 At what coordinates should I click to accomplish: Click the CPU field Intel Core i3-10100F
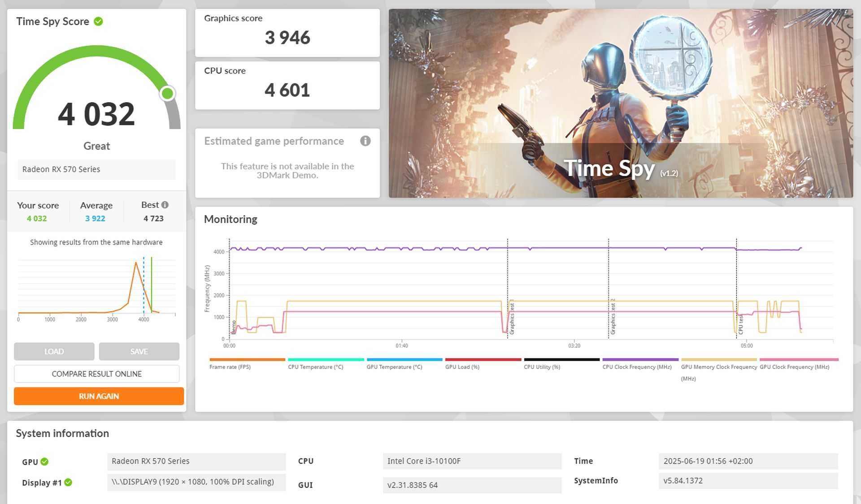(x=472, y=461)
